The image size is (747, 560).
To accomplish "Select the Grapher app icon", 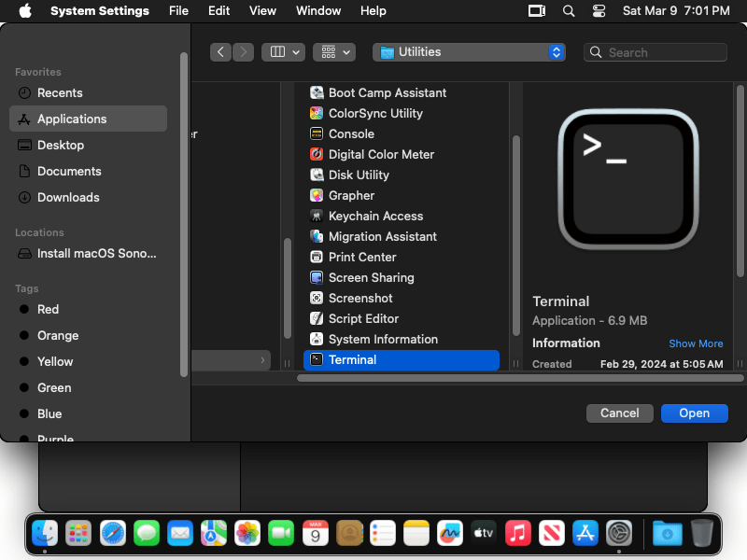I will (x=317, y=195).
